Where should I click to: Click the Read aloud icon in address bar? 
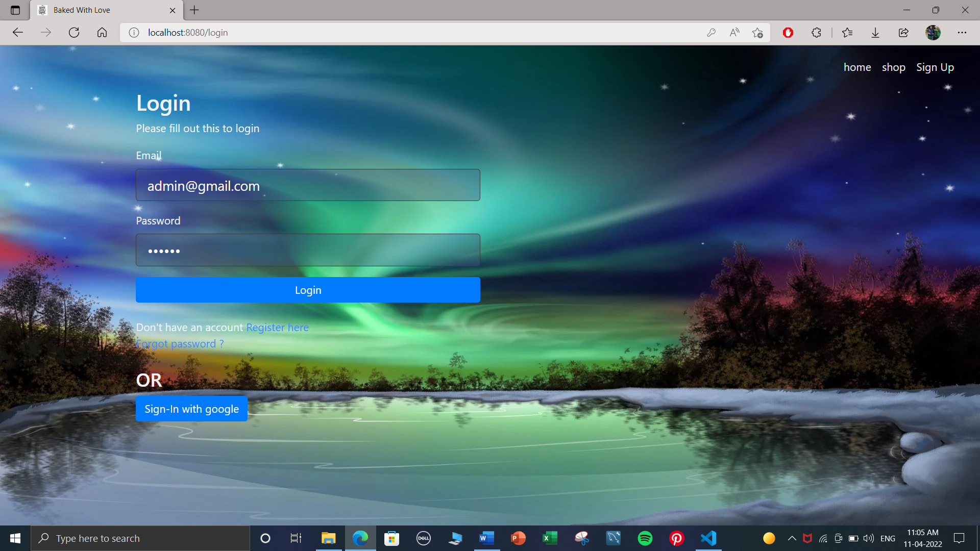tap(734, 33)
